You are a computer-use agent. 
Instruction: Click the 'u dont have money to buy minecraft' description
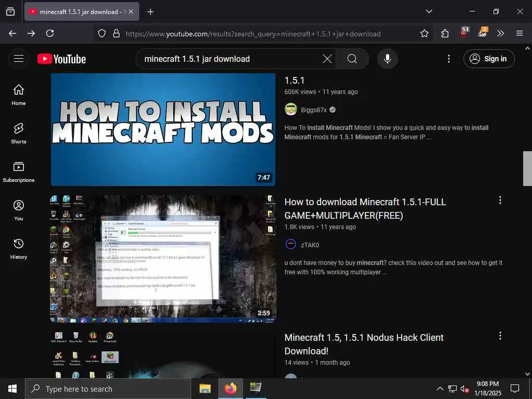[393, 268]
